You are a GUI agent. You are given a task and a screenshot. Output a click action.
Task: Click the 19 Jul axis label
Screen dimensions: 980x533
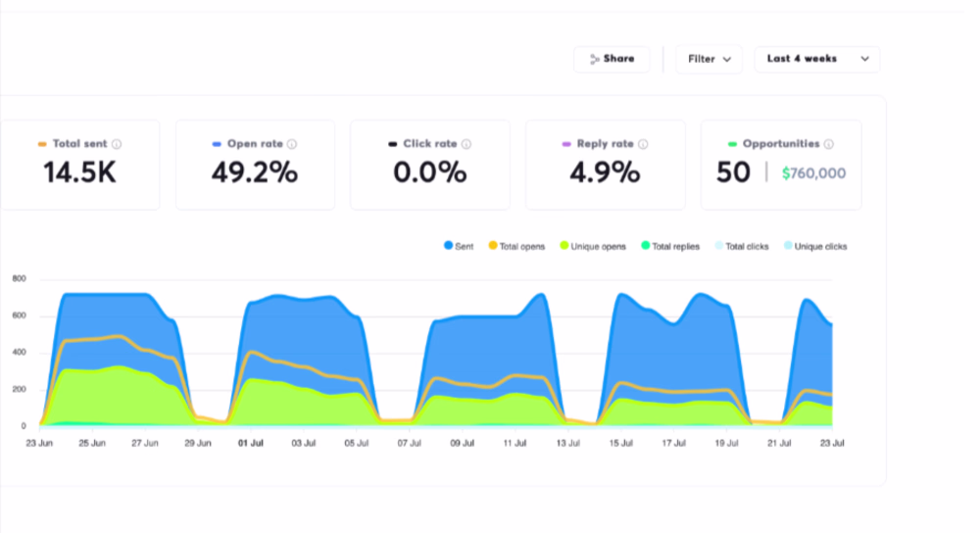pos(726,443)
